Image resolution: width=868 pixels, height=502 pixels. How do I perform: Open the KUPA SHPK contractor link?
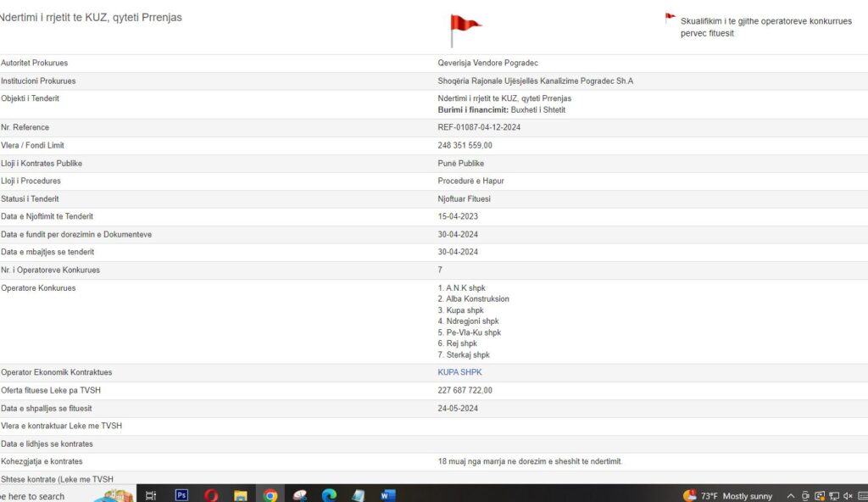point(459,372)
